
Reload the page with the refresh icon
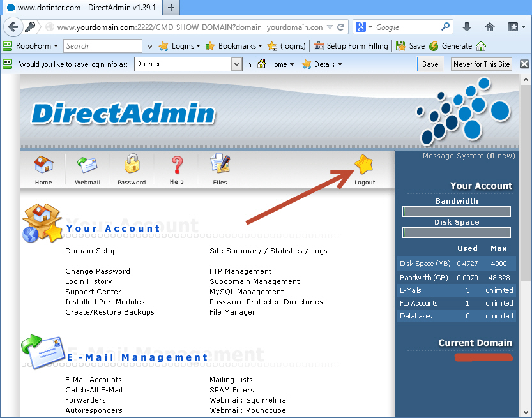(341, 27)
